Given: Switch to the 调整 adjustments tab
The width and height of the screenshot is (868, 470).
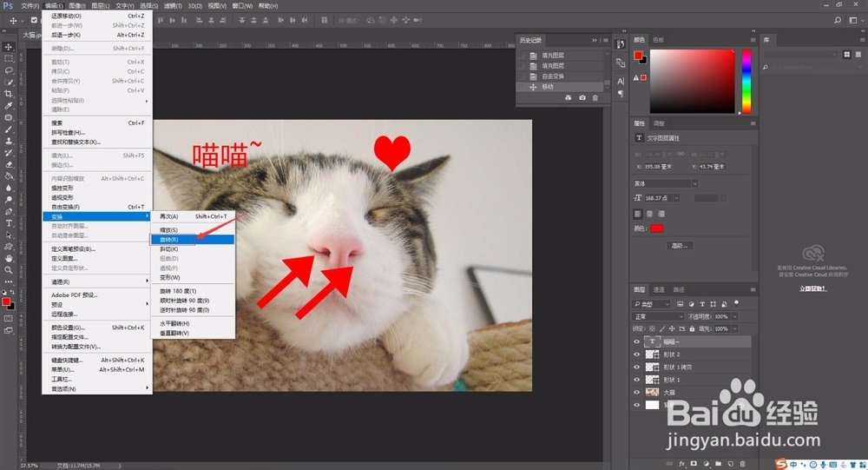Looking at the screenshot, I should pyautogui.click(x=659, y=123).
